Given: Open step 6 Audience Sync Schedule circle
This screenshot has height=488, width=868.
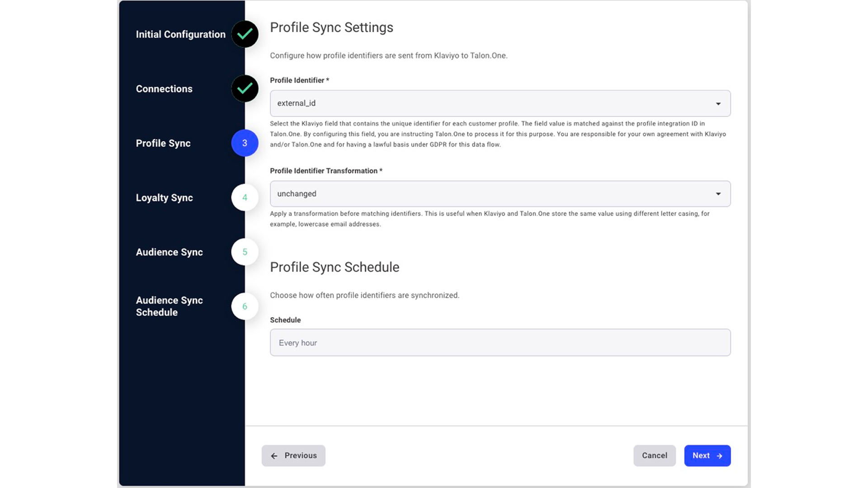Looking at the screenshot, I should [x=245, y=306].
